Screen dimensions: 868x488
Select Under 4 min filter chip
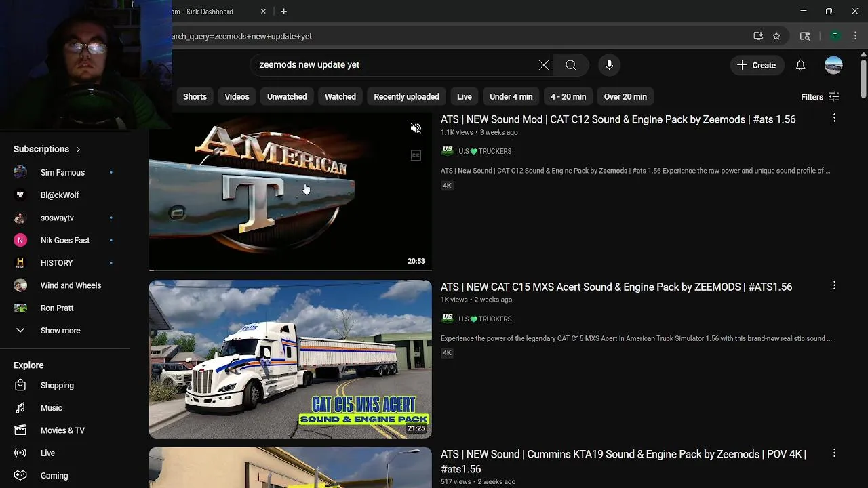511,96
